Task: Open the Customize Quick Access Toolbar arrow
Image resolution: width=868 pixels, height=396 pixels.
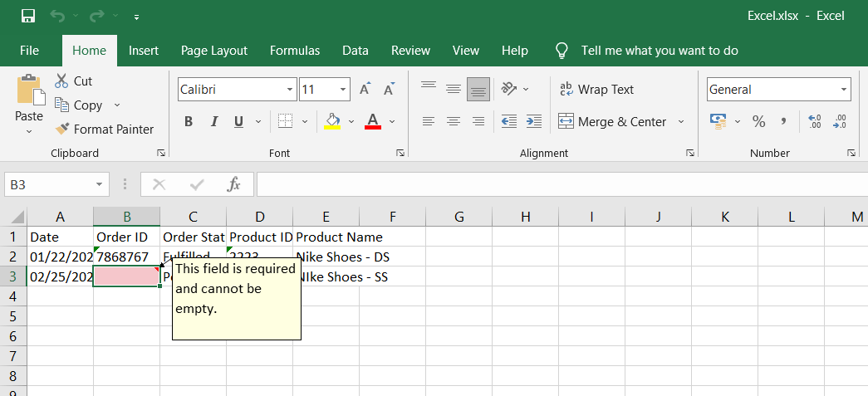Action: (136, 17)
